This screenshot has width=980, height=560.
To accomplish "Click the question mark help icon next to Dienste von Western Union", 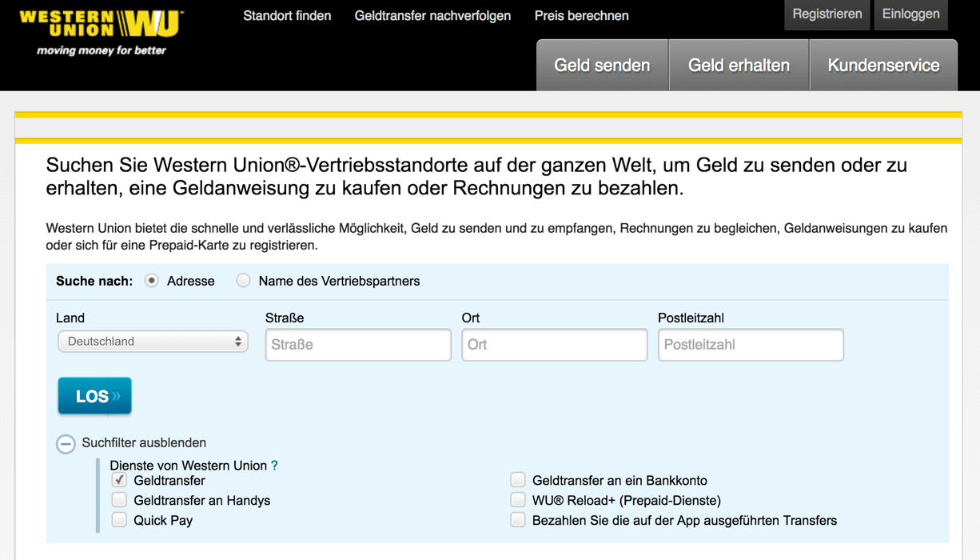I will (275, 466).
